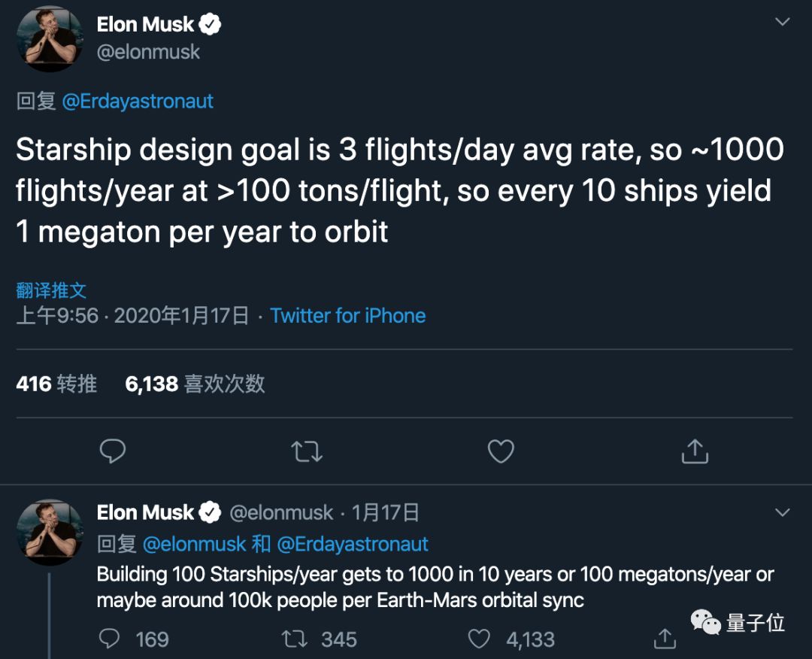This screenshot has width=812, height=659.
Task: Click the @elonmusk handle under main name
Action: click(148, 53)
